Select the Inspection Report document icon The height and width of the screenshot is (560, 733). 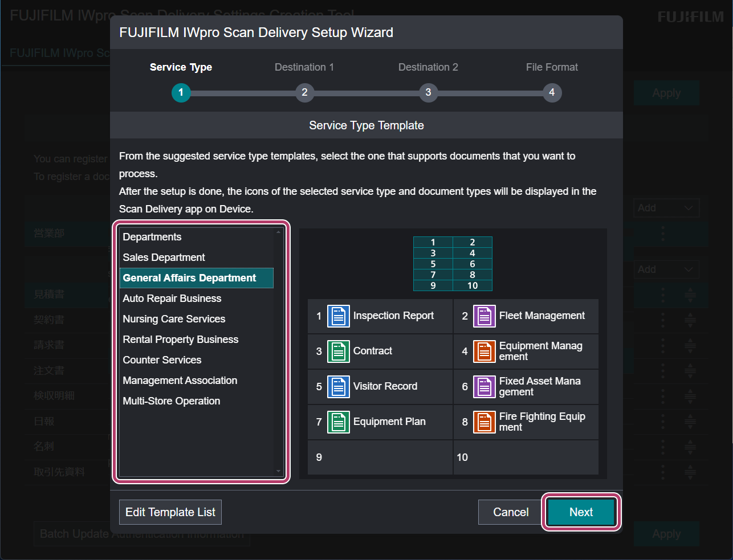[x=338, y=316]
